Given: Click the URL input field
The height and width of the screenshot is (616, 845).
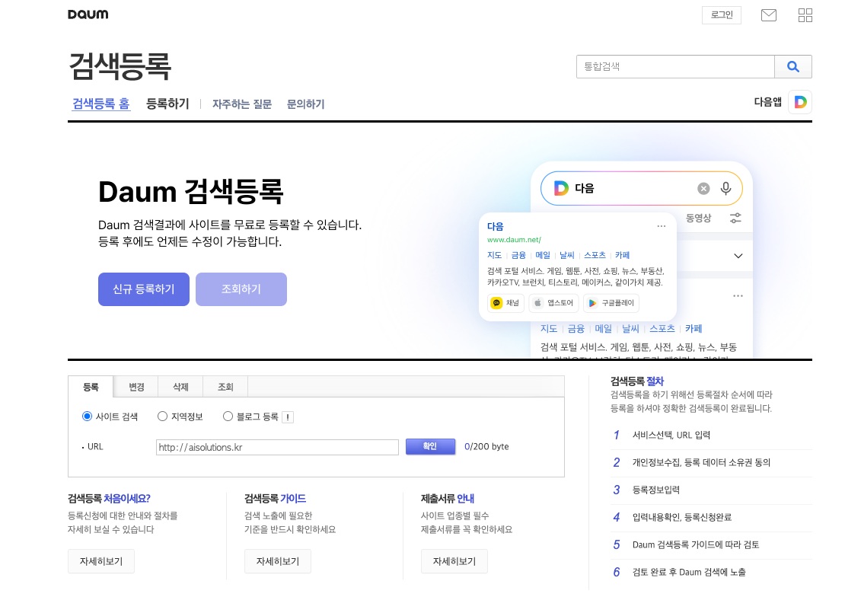Looking at the screenshot, I should coord(277,447).
